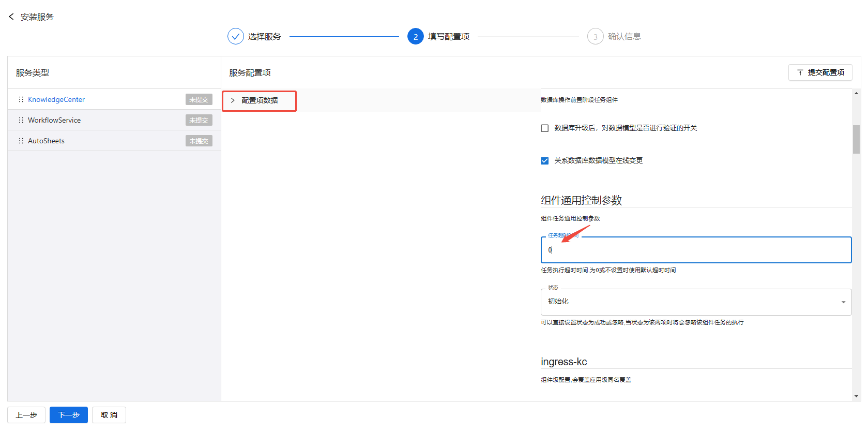
Task: Click 组件级配置,会覆盖应用级同名覆盖 text
Action: tap(586, 380)
